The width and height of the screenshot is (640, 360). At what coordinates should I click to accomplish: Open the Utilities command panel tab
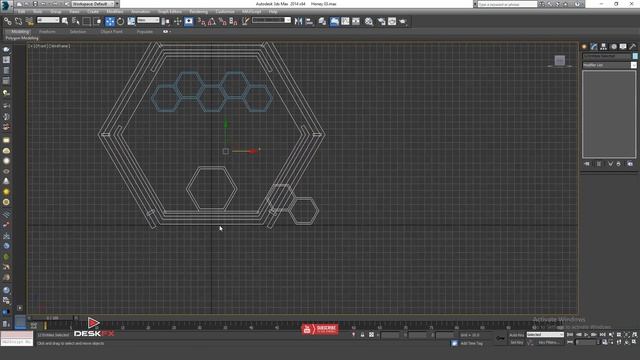coord(633,47)
